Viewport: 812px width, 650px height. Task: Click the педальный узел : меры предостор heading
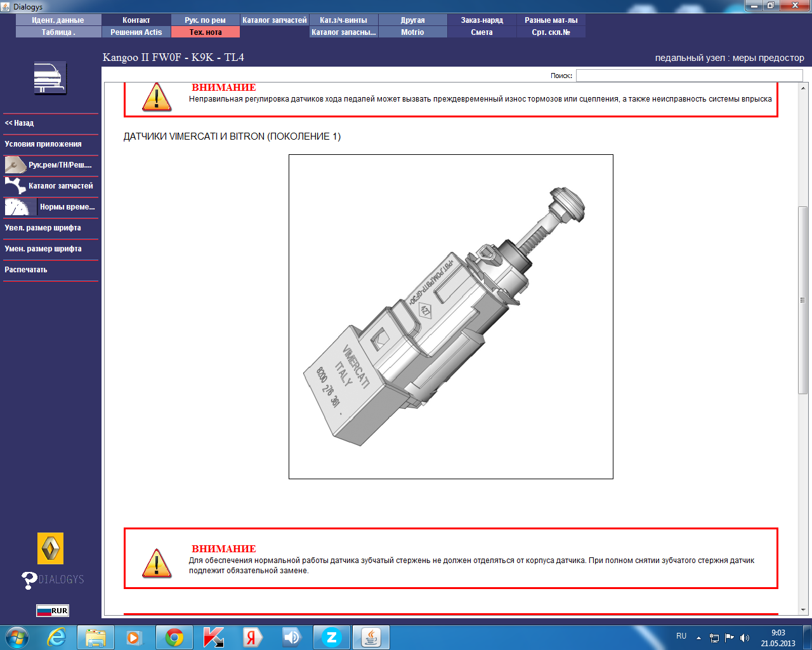[730, 58]
